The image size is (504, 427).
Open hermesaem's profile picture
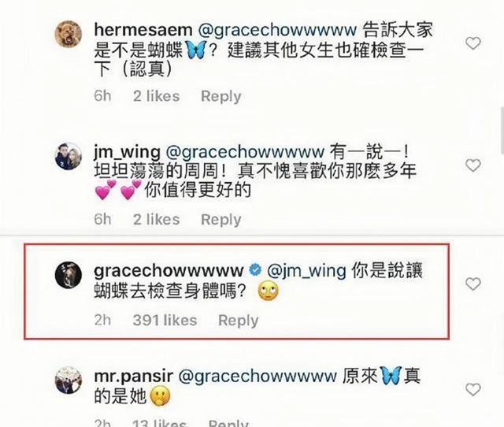(69, 34)
